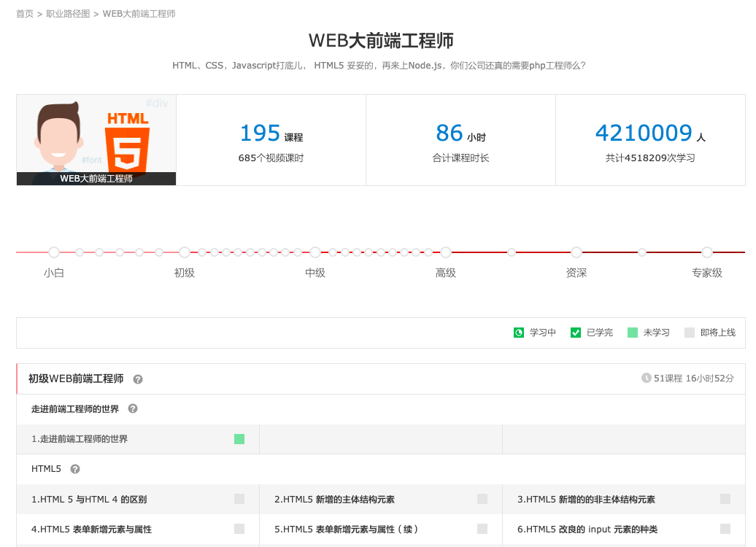Viewport: 756px width, 547px height.
Task: Click the 已学完 green checkmark legend icon
Action: click(x=576, y=333)
